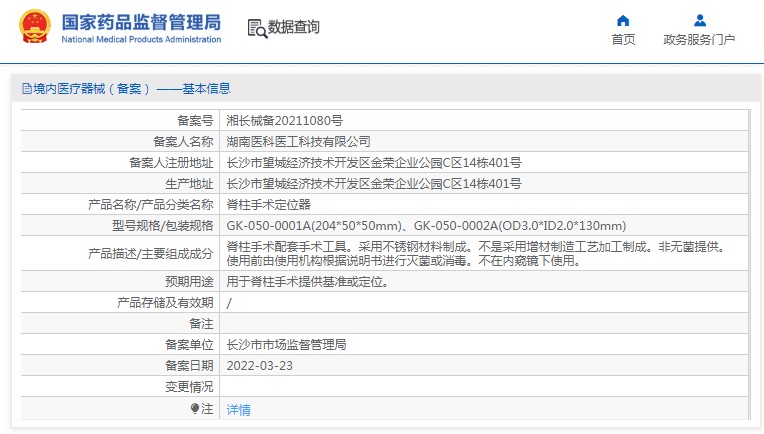Click the slash value for 产品存储及有效期
Screen dimensions: 764x434
tap(229, 303)
